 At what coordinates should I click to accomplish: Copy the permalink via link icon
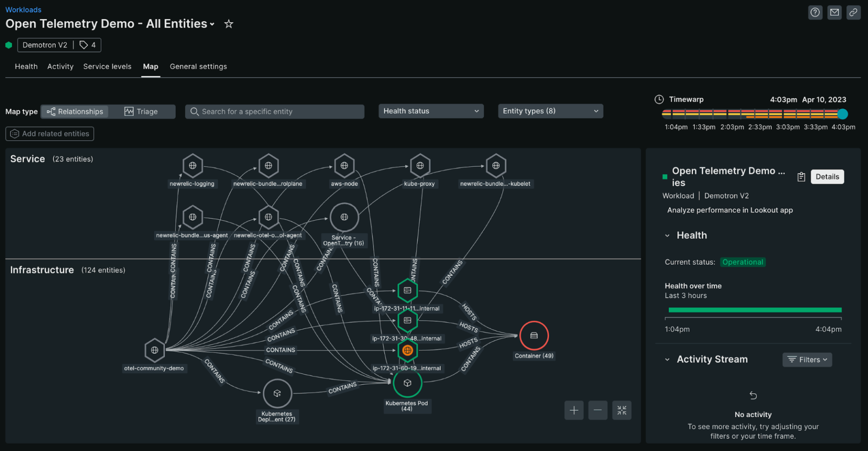click(x=854, y=13)
